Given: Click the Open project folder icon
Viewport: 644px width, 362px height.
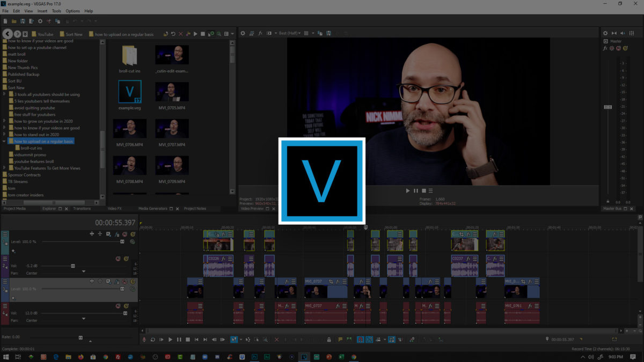Looking at the screenshot, I should 14,21.
